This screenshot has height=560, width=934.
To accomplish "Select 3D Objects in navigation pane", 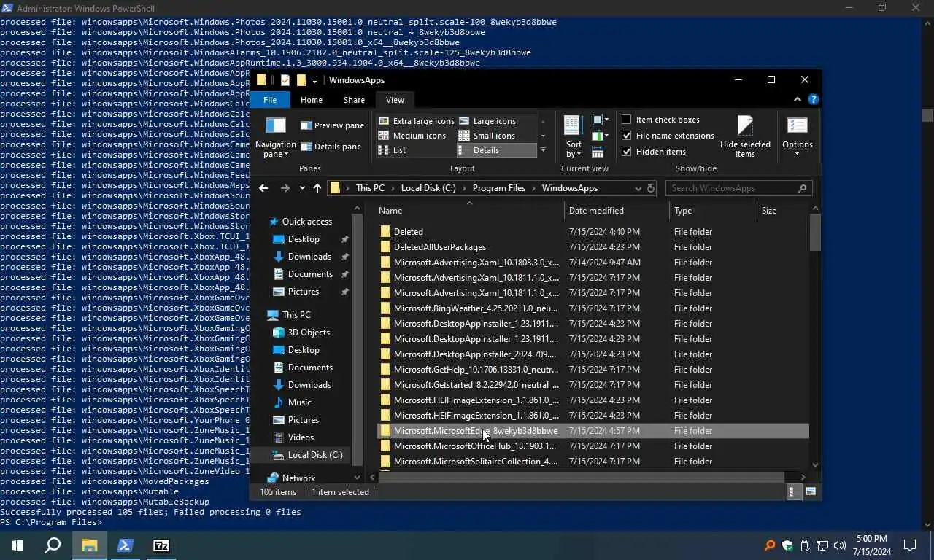I will 309,332.
